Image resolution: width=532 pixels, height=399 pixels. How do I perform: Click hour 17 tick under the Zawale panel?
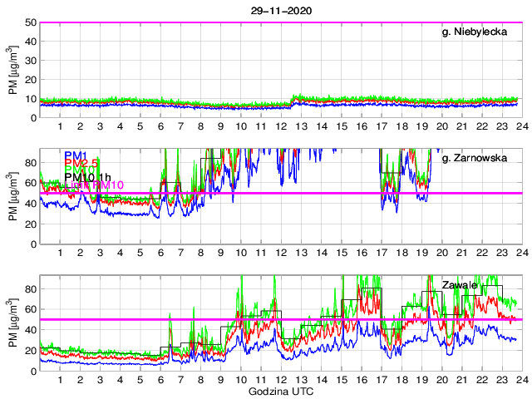381,379
